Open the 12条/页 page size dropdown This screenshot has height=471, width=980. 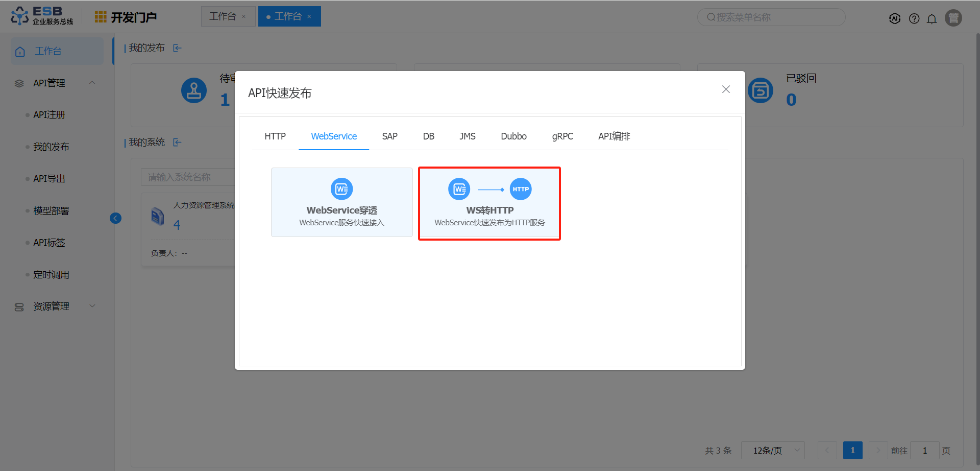coord(773,450)
